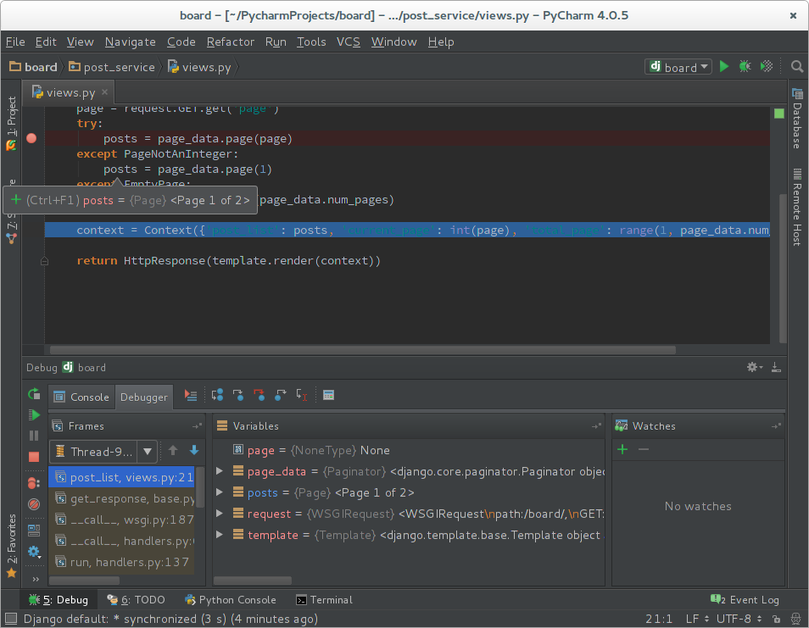The width and height of the screenshot is (809, 628).
Task: Open the Refactor menu
Action: (230, 42)
